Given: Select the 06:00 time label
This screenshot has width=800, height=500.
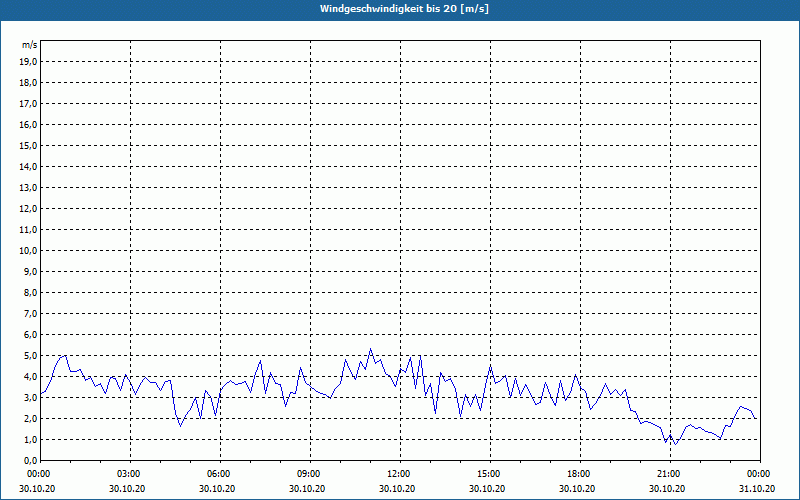Looking at the screenshot, I should click(219, 474).
